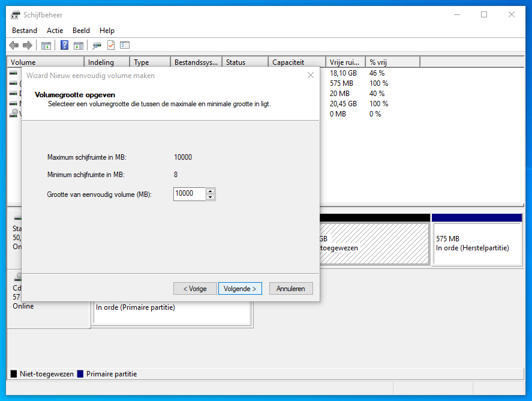
Task: Open the Actie menu
Action: 55,31
